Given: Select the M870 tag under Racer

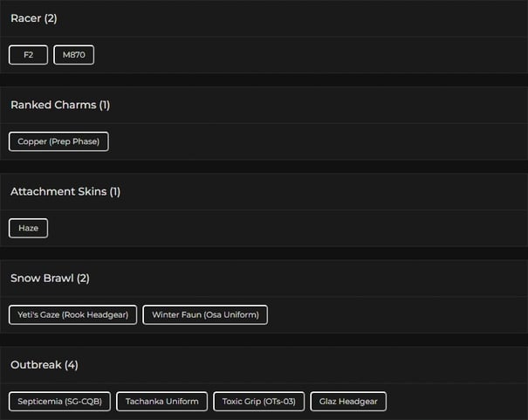Looking at the screenshot, I should pos(73,55).
